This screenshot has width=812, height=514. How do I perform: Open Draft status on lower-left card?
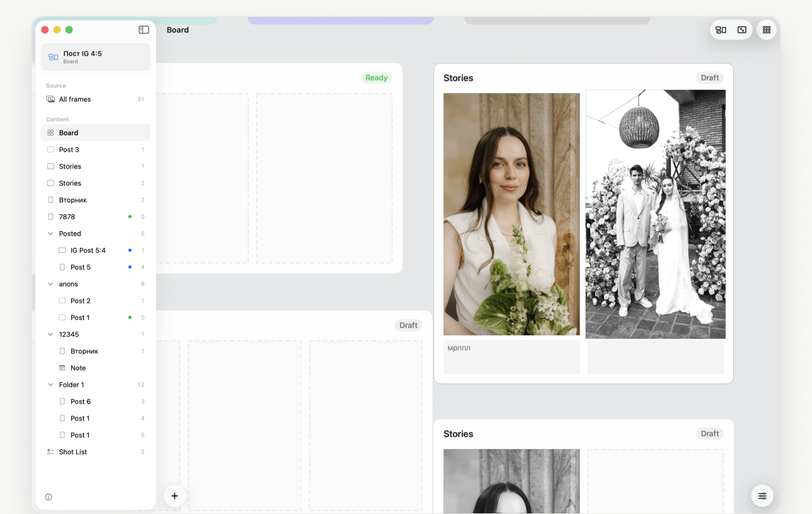pos(408,325)
